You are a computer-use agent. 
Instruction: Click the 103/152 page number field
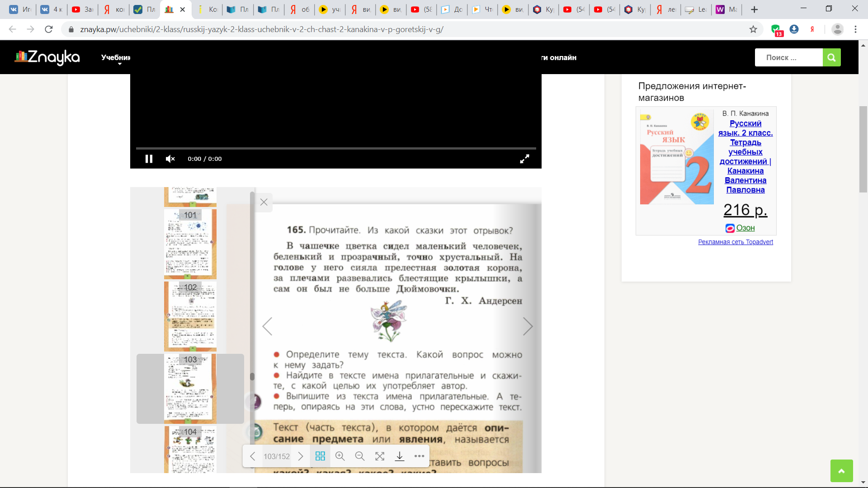pyautogui.click(x=277, y=456)
